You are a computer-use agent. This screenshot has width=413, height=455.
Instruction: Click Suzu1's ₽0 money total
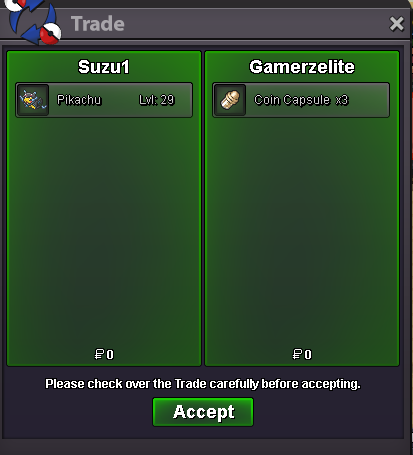104,354
